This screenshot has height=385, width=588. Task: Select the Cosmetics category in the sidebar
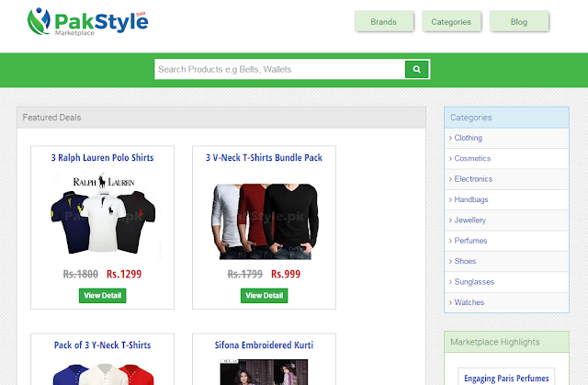click(472, 158)
